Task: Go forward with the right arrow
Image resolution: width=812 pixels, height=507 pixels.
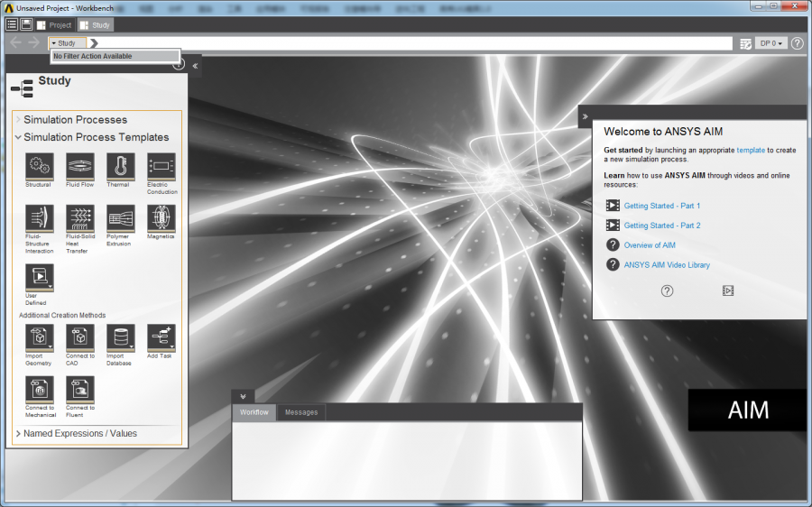Action: (x=33, y=43)
